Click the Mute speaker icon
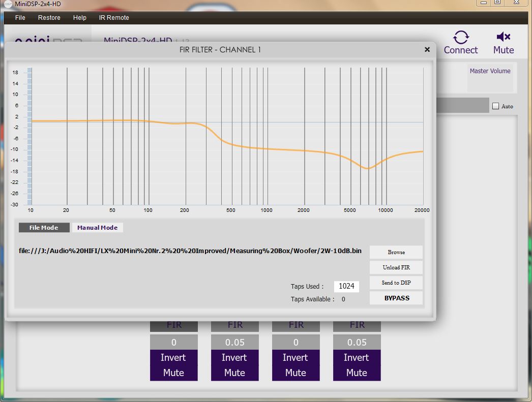 click(x=504, y=37)
